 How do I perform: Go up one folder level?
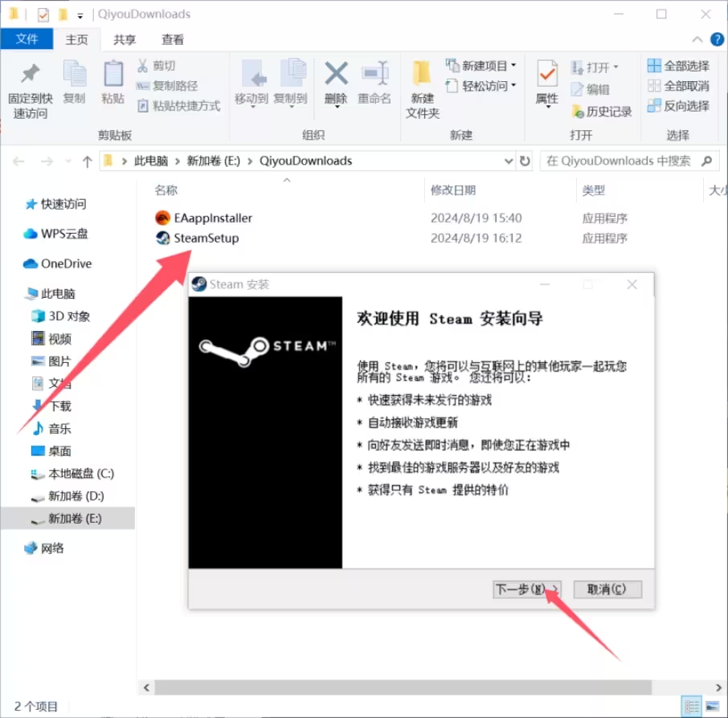(x=87, y=161)
